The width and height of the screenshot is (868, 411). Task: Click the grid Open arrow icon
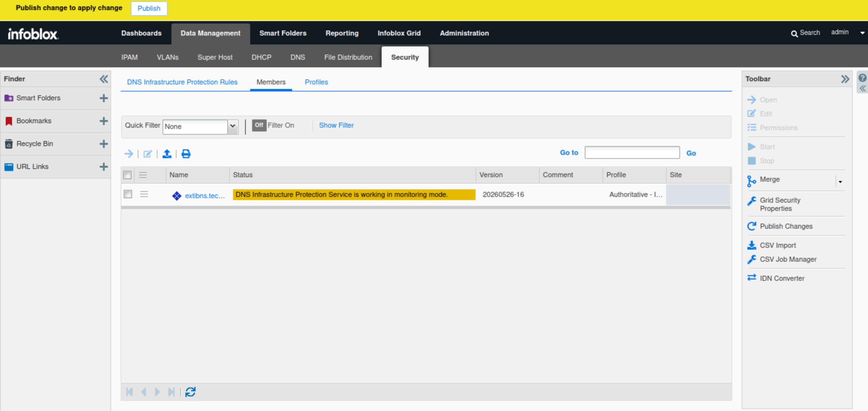pyautogui.click(x=129, y=154)
